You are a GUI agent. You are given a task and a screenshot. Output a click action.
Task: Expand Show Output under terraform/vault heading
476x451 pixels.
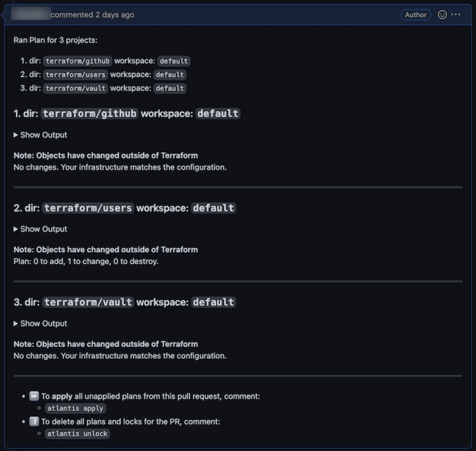pyautogui.click(x=40, y=323)
